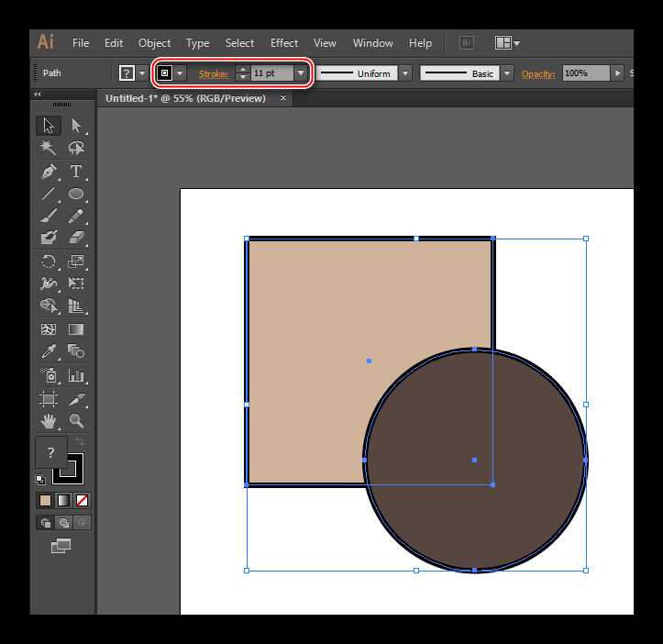This screenshot has height=644, width=663.
Task: Reset default fill and stroke colors
Action: [40, 479]
